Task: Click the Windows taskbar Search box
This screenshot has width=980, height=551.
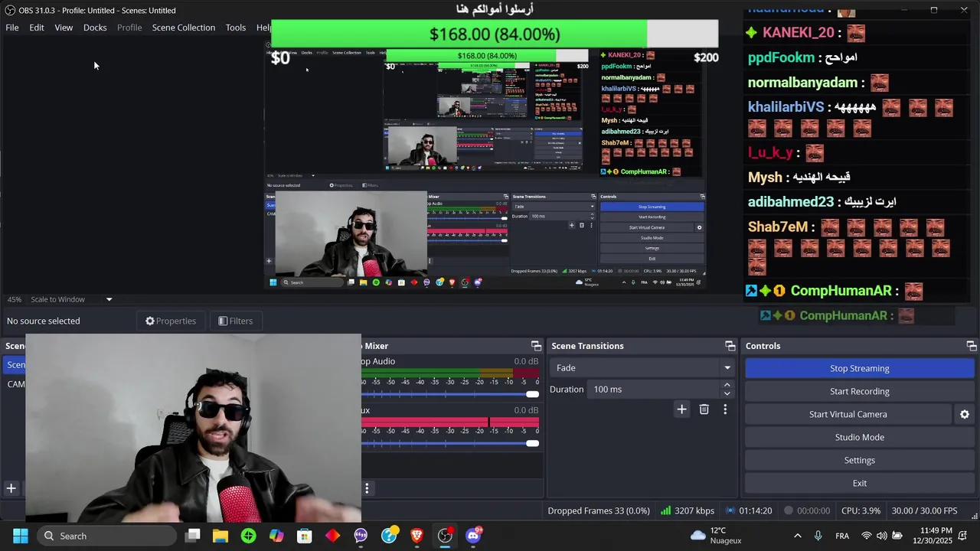Action: point(106,536)
